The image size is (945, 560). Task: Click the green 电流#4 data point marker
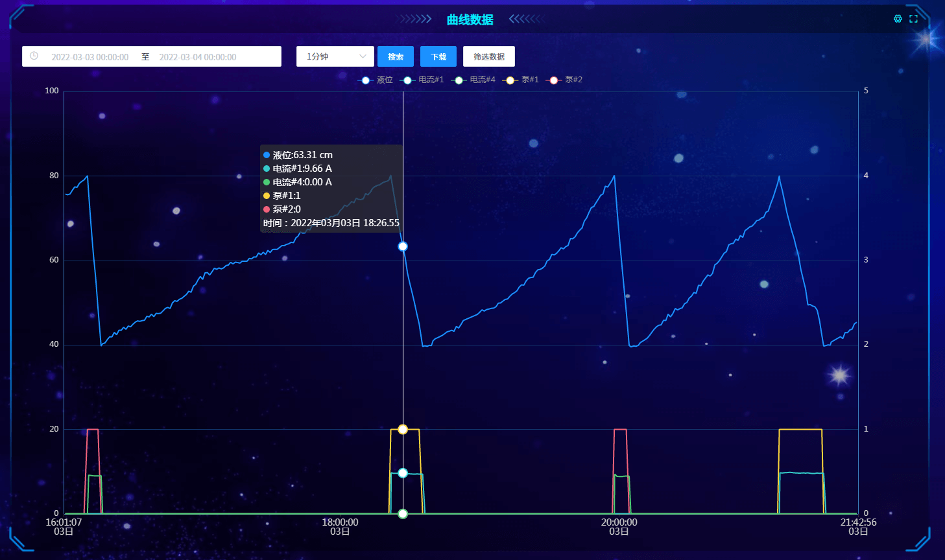tap(403, 514)
